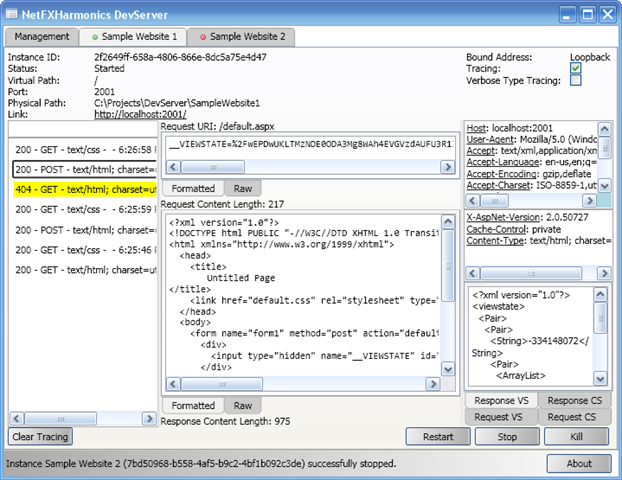Select the last 200 - GET text/html entry
Image resolution: width=622 pixels, height=480 pixels.
tap(85, 270)
